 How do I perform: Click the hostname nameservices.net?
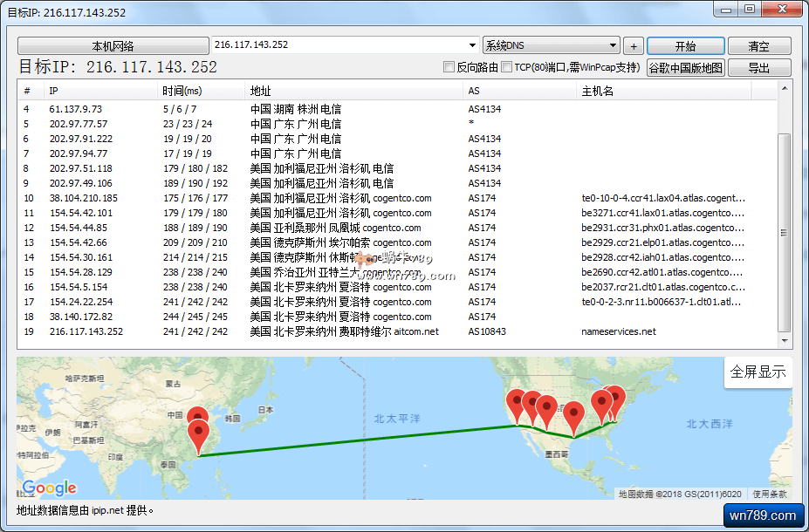click(x=619, y=332)
